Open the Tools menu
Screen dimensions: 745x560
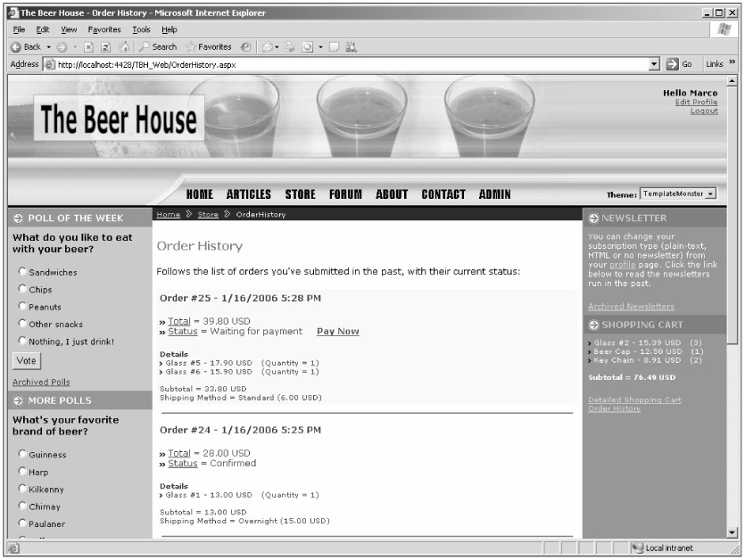[141, 29]
